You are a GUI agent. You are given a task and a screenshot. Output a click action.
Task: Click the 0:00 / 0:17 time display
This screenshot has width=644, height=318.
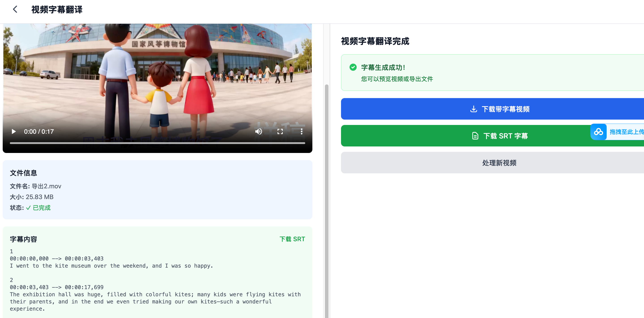(39, 131)
